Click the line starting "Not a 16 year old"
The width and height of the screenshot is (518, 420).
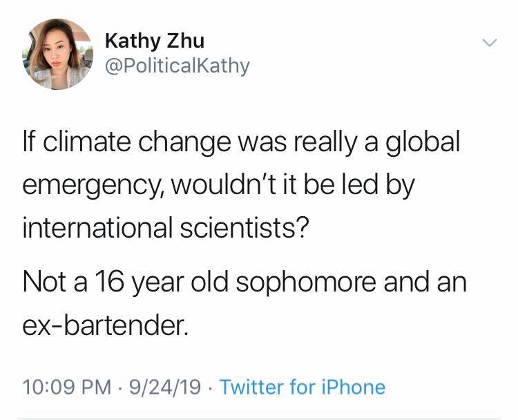(244, 284)
